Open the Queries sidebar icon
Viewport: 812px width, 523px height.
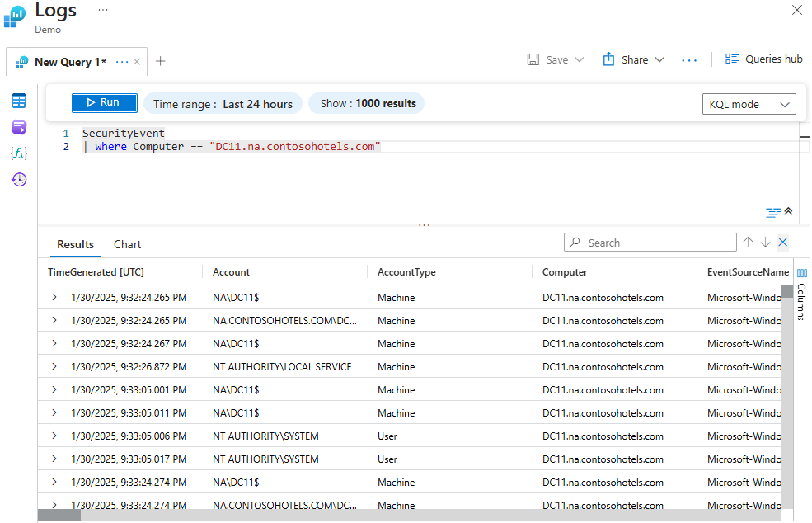point(19,127)
